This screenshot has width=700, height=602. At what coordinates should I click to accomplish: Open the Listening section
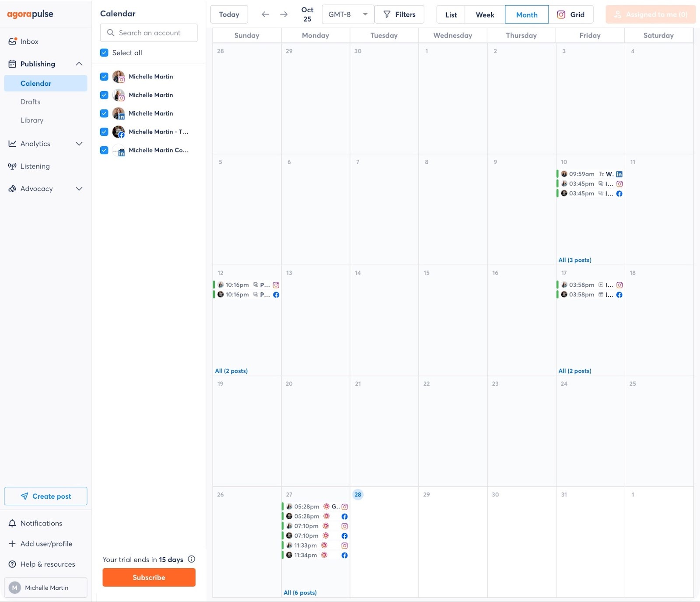pos(35,166)
